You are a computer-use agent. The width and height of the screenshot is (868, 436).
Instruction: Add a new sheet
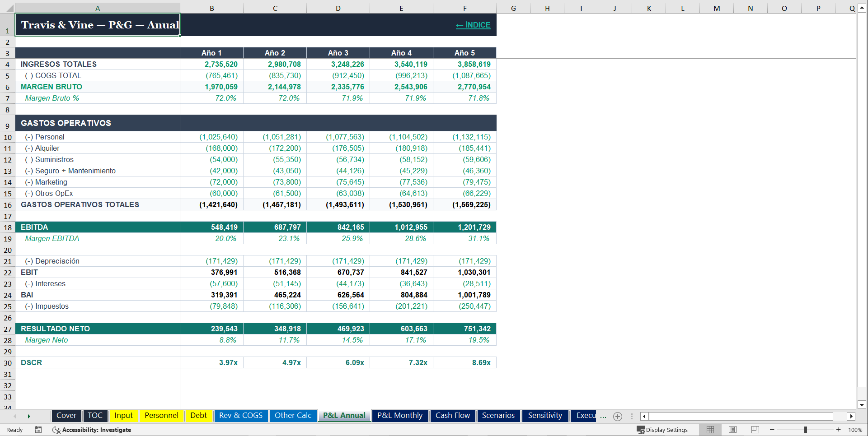coord(618,416)
